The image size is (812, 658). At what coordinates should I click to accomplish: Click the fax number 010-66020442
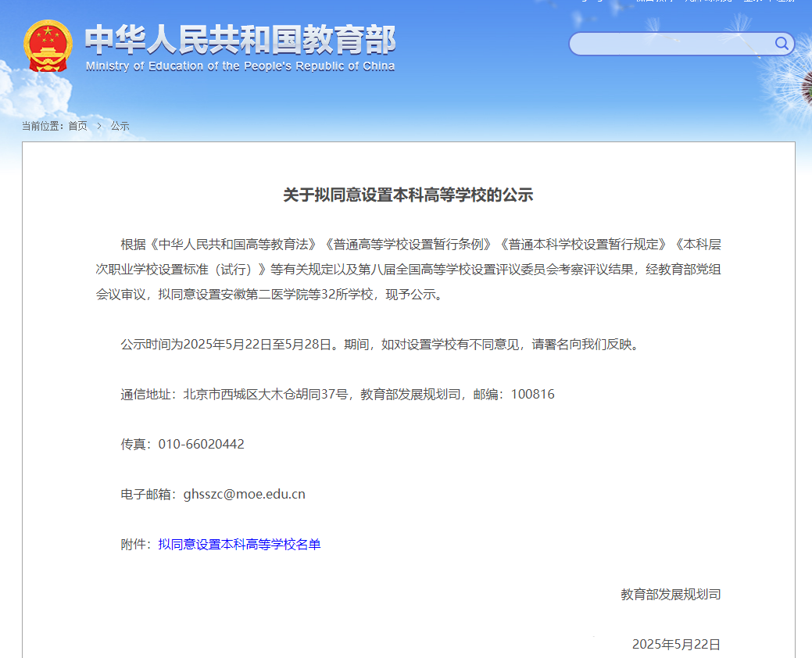pos(202,444)
